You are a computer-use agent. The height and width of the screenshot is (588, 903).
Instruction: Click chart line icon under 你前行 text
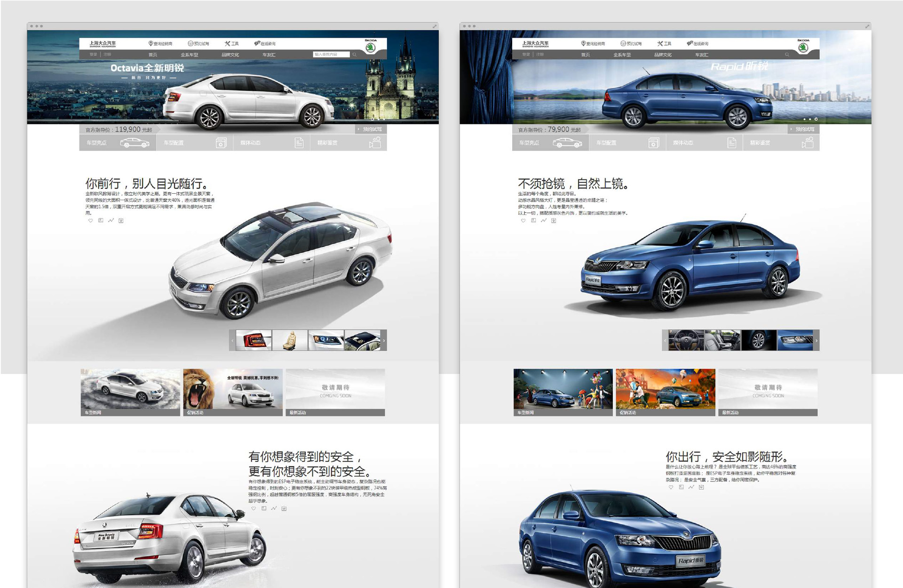click(111, 221)
